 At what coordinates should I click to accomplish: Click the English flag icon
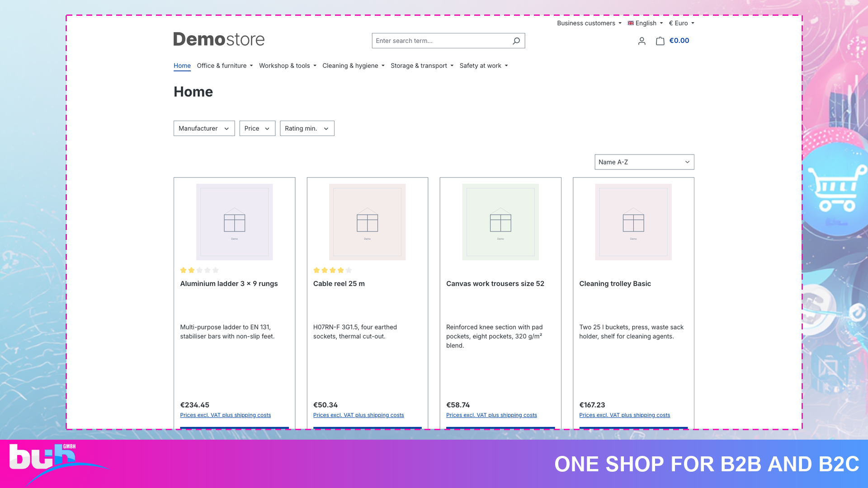631,23
